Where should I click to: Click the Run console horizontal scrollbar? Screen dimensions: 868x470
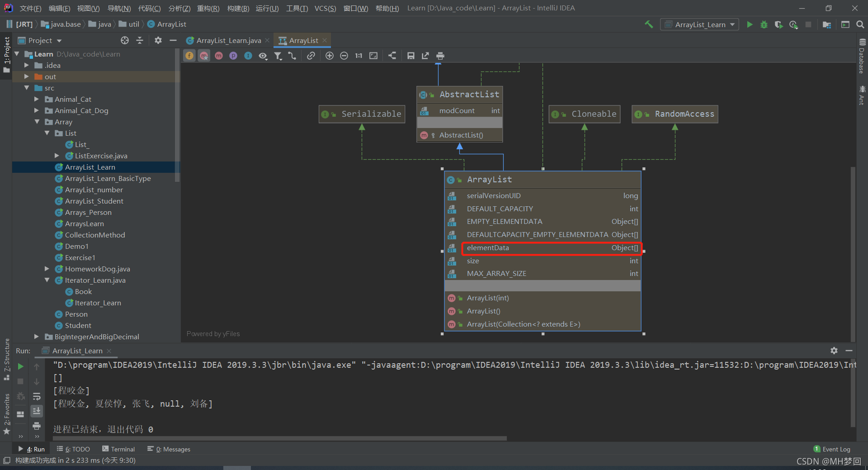click(280, 438)
